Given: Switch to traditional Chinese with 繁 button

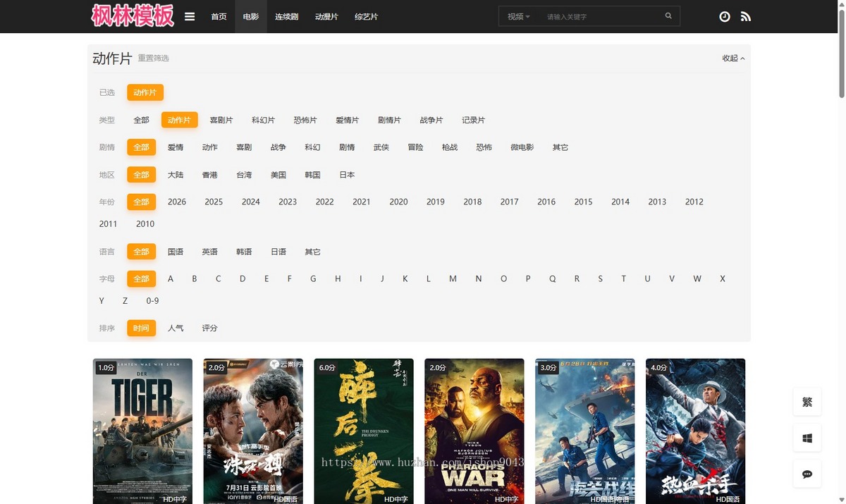Looking at the screenshot, I should click(x=807, y=402).
